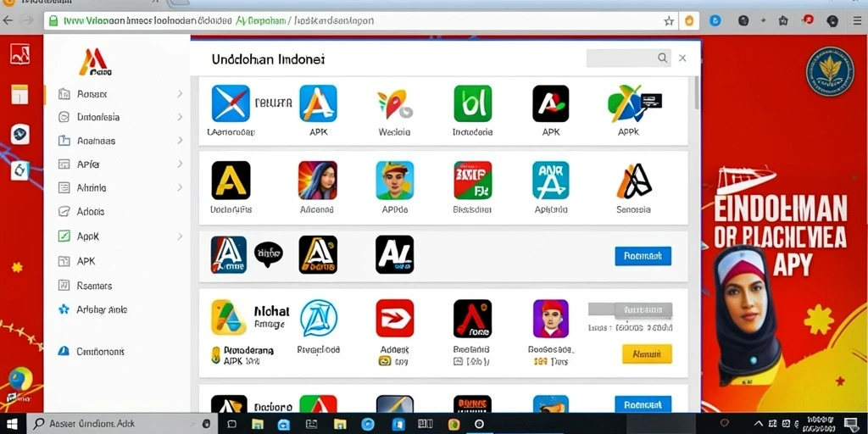Open File Explorer from the taskbar

tap(258, 425)
